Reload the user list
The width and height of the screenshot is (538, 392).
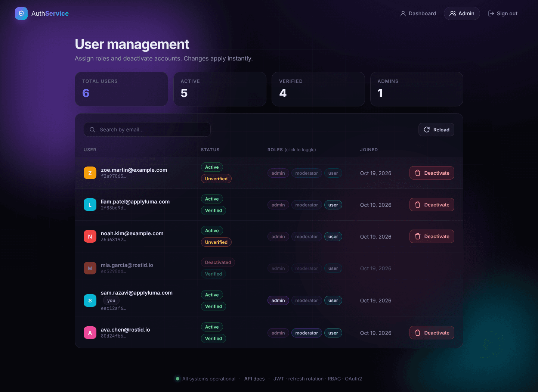436,130
